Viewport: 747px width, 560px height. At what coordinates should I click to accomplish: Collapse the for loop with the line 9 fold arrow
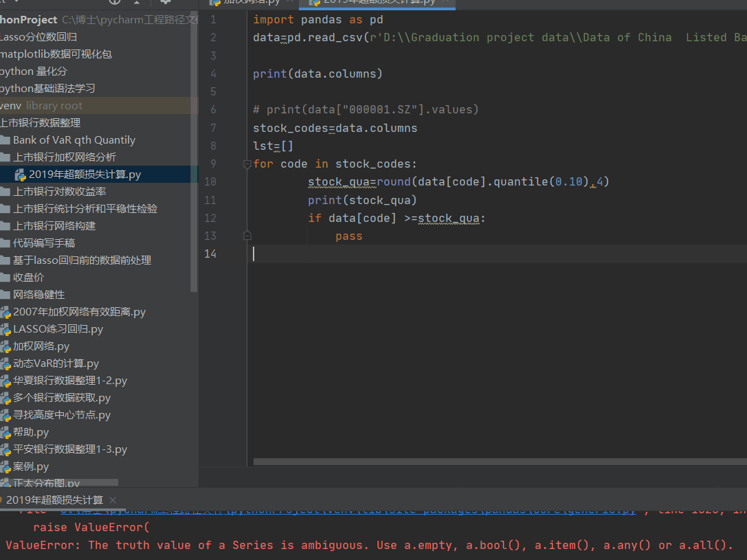tap(246, 164)
